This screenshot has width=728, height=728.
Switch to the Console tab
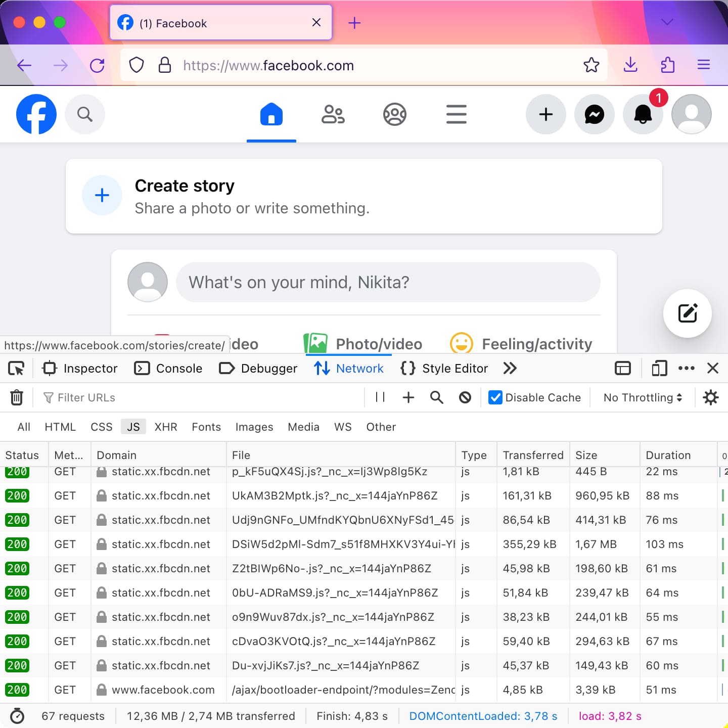[x=168, y=368]
